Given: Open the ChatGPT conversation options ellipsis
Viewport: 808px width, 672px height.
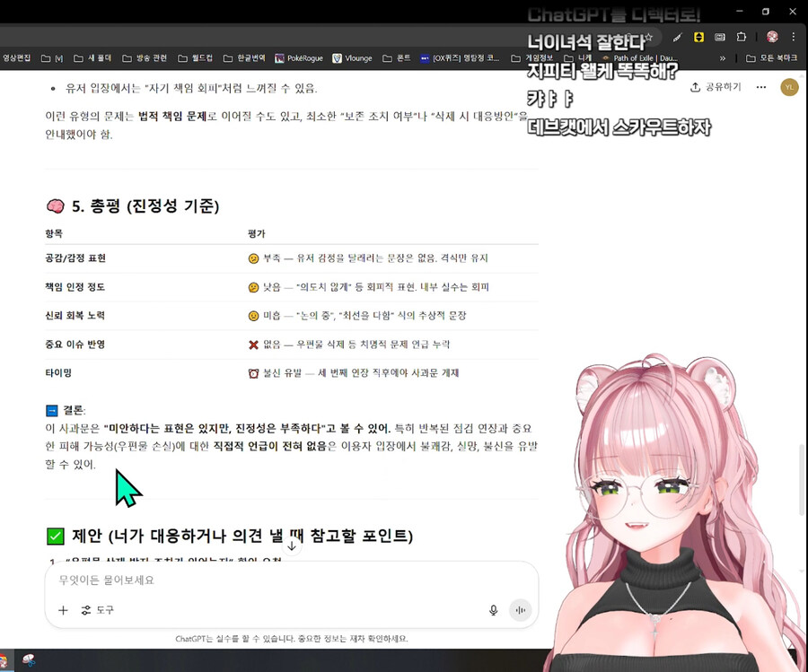Looking at the screenshot, I should [x=761, y=87].
